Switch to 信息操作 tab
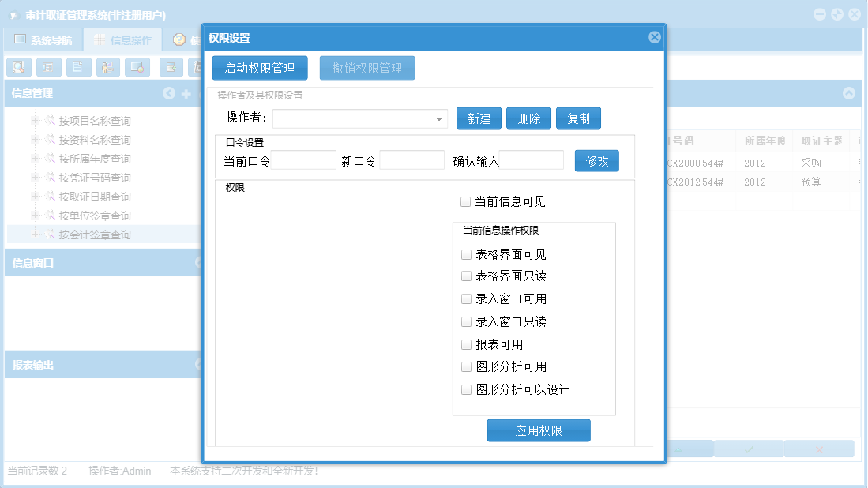This screenshot has width=868, height=488. pos(123,39)
